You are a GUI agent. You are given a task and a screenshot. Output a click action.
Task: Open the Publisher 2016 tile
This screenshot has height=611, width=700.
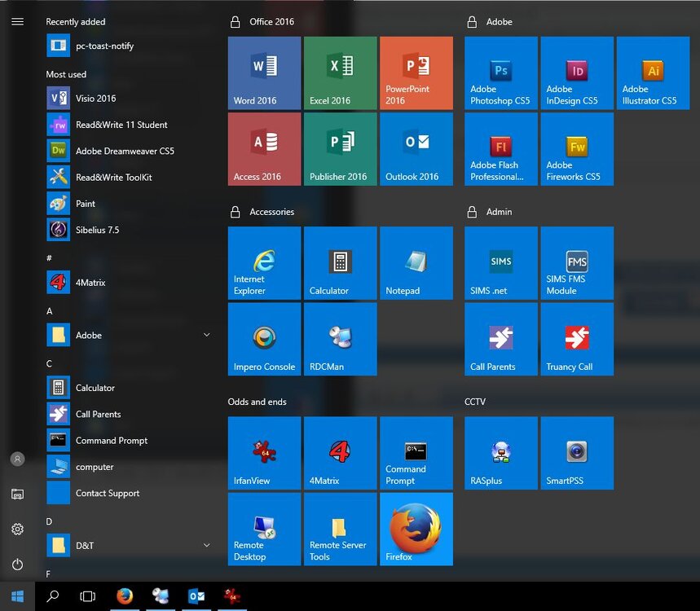(x=340, y=149)
